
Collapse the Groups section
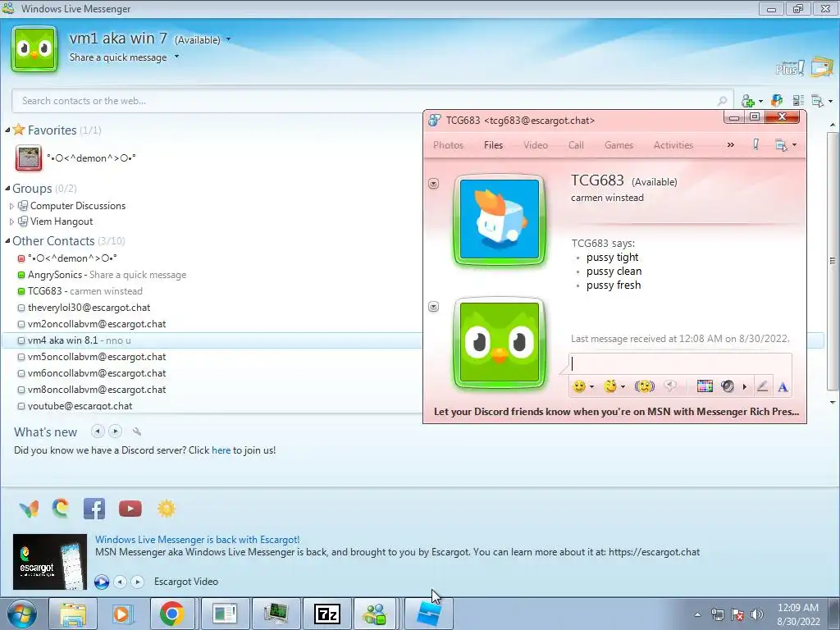click(x=7, y=188)
